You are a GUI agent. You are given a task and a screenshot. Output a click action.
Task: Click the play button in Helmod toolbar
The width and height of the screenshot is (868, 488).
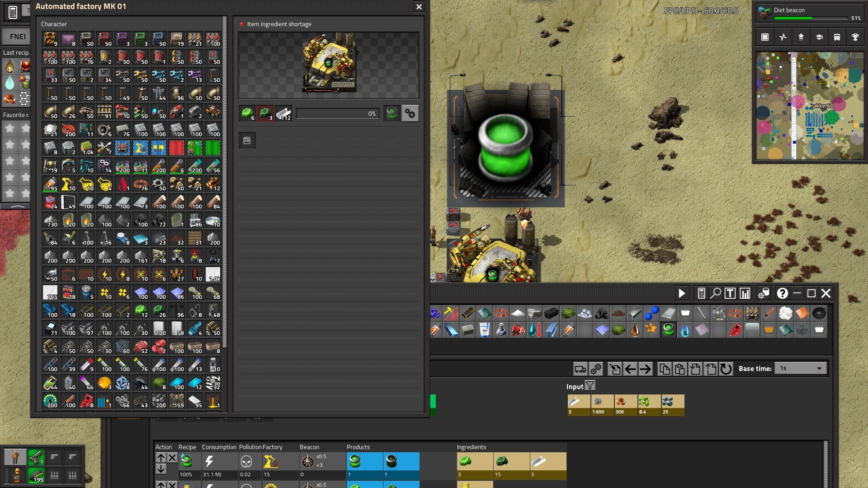(x=682, y=294)
